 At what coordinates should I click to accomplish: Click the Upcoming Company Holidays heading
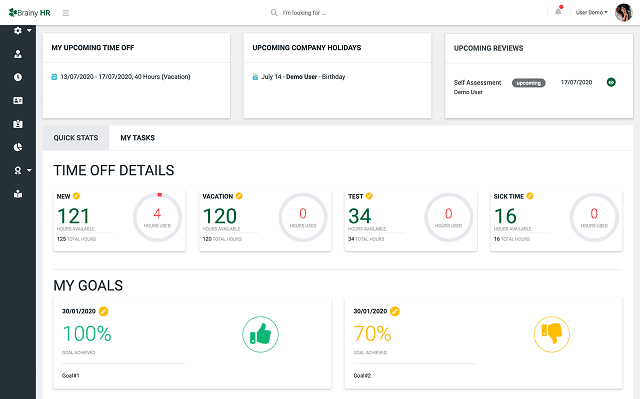[307, 48]
